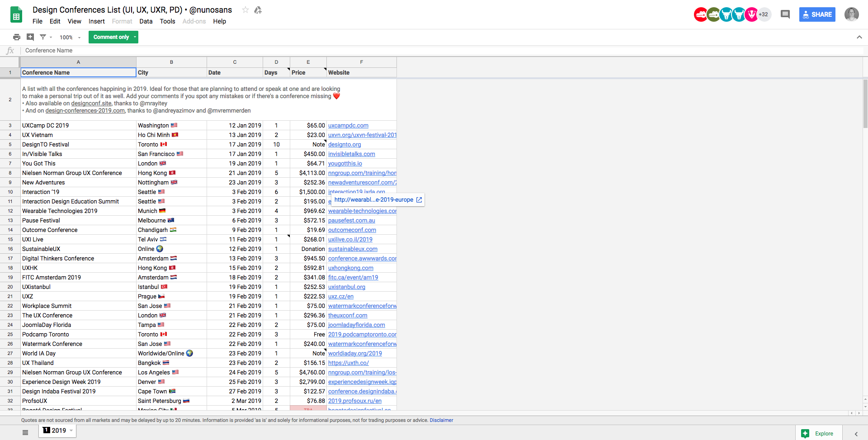Select the "DesignTO Festival" cell
Viewport: 868px width, 440px height.
[78, 145]
